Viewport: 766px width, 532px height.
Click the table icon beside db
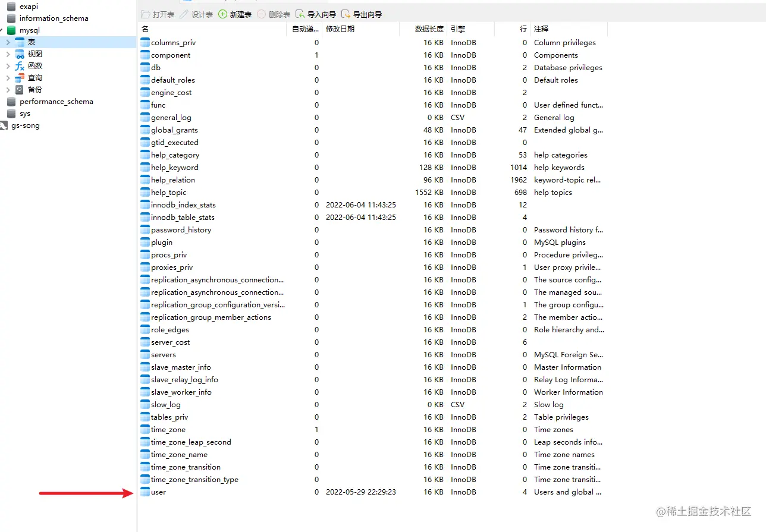point(145,67)
